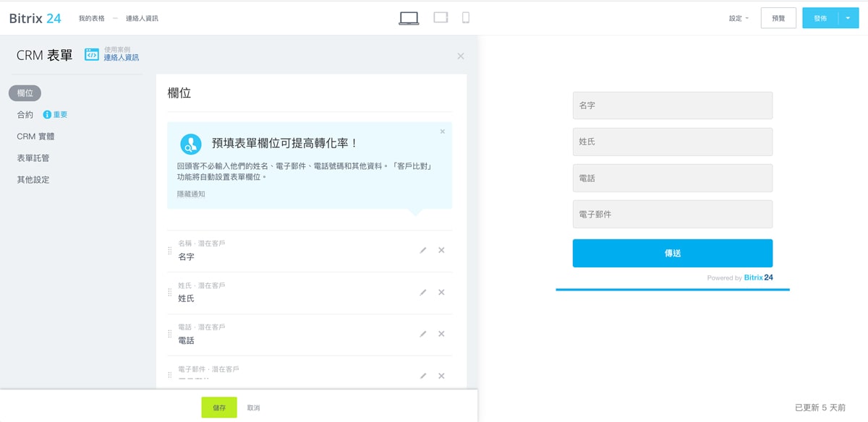Open the CRM 實體 sidebar section
Screen dimensions: 868x422
[35, 136]
